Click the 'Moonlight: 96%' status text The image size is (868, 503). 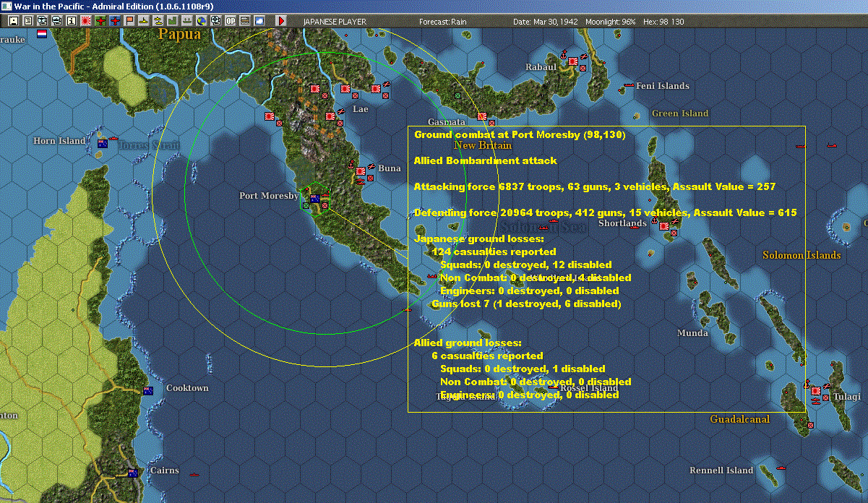(611, 22)
